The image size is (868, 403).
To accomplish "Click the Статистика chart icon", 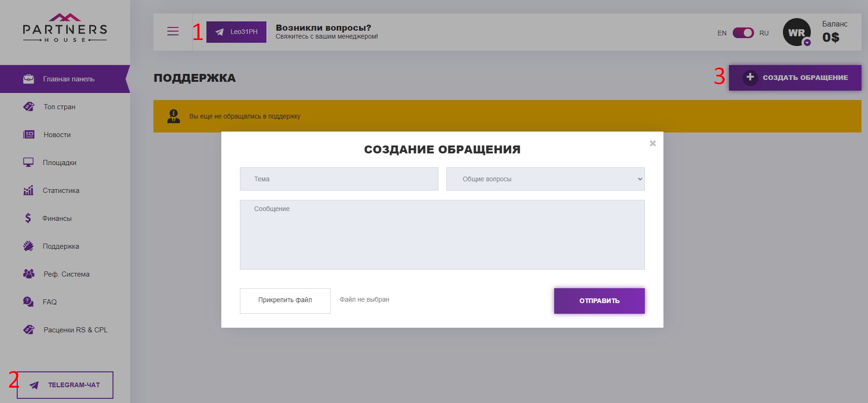I will click(28, 191).
